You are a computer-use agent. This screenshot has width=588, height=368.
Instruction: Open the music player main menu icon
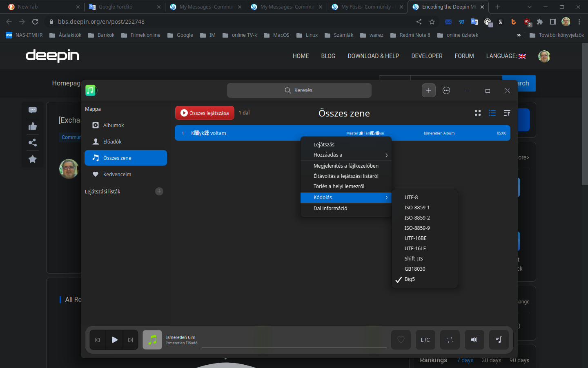pos(446,90)
